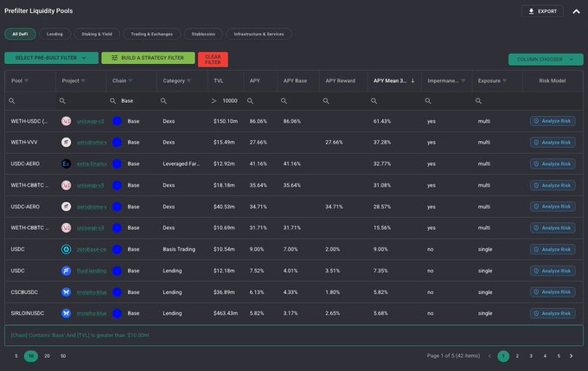Open fluid-lending project link
Image resolution: width=588 pixels, height=371 pixels.
92,271
